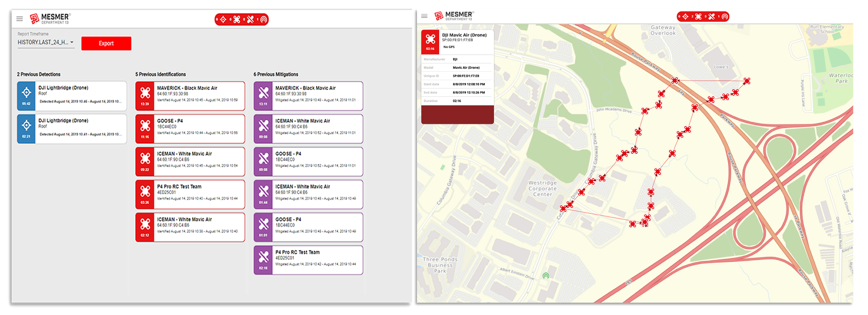Click the red drone icon with duration 03:26
868x315 pixels.
point(145,191)
